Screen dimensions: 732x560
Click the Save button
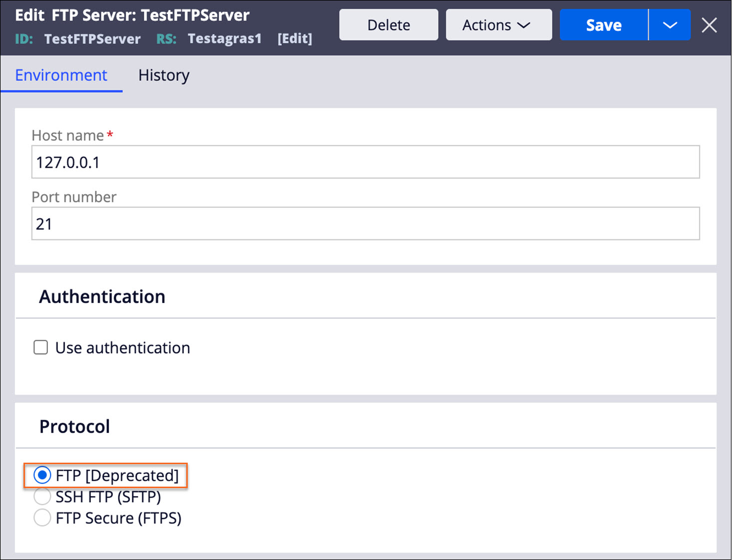click(x=603, y=24)
